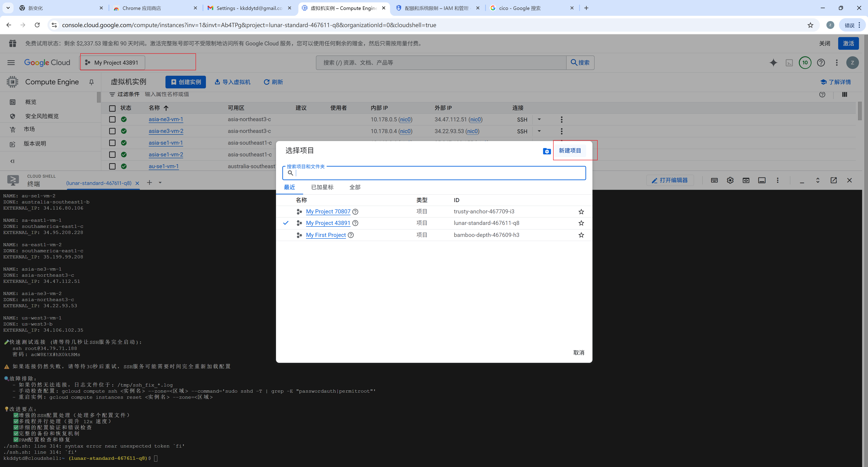
Task: Focus the top resource search box
Action: point(441,63)
